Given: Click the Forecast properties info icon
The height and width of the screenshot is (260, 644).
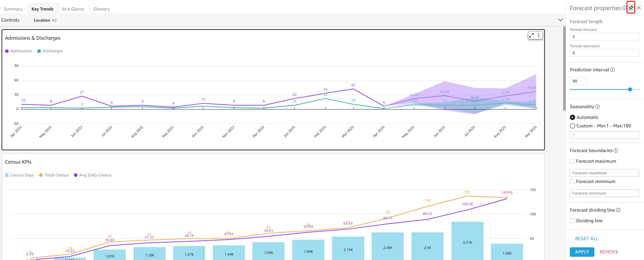Looking at the screenshot, I should click(x=624, y=8).
